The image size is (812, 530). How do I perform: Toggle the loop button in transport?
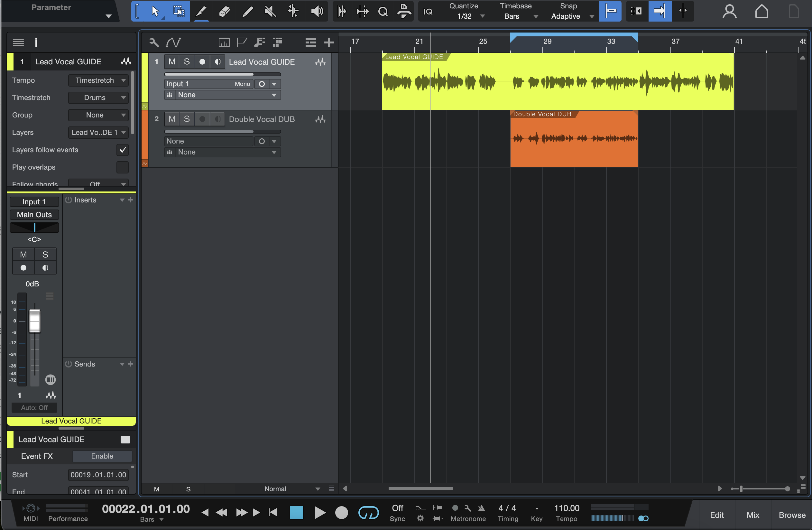pos(368,512)
